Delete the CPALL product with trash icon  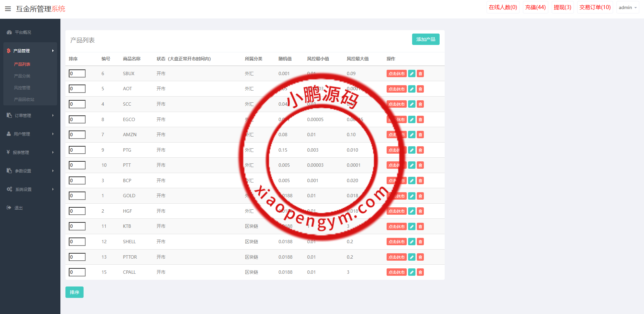tap(420, 272)
